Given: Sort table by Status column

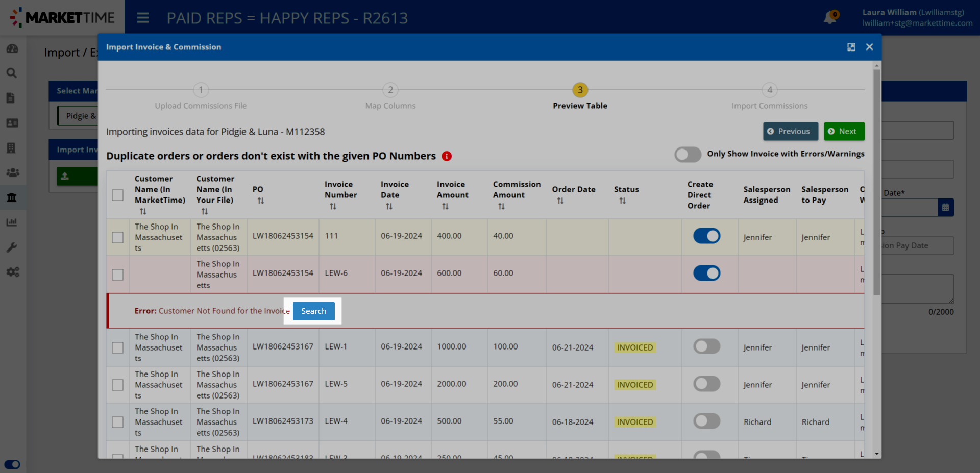Looking at the screenshot, I should click(x=622, y=201).
